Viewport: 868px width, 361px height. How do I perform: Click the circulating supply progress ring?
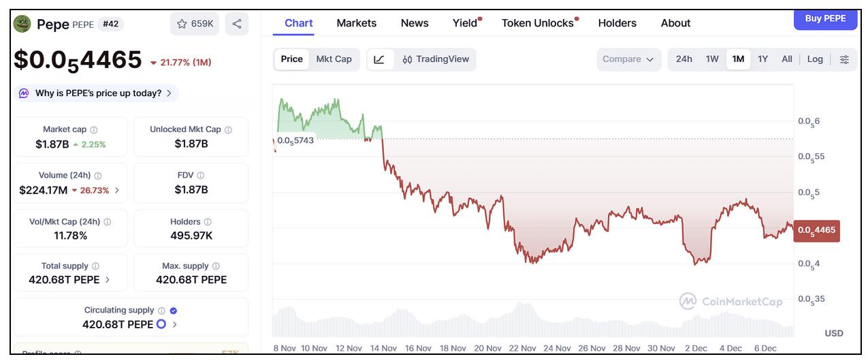pos(161,324)
